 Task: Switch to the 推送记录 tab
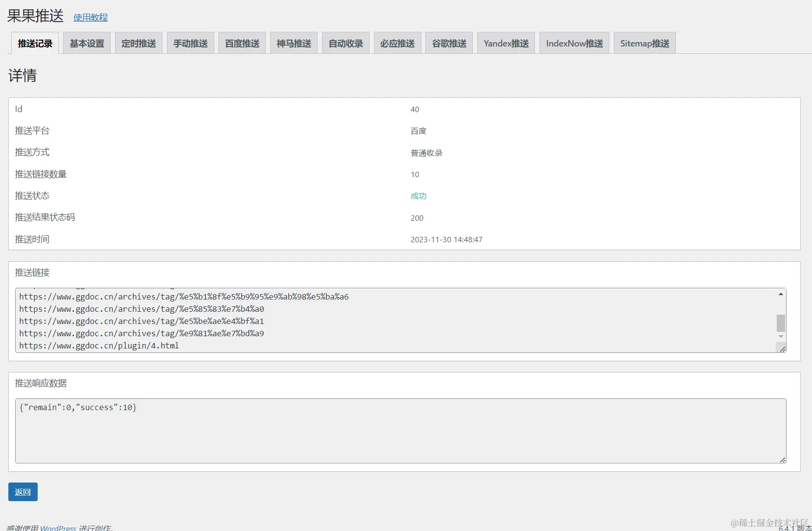(x=35, y=43)
